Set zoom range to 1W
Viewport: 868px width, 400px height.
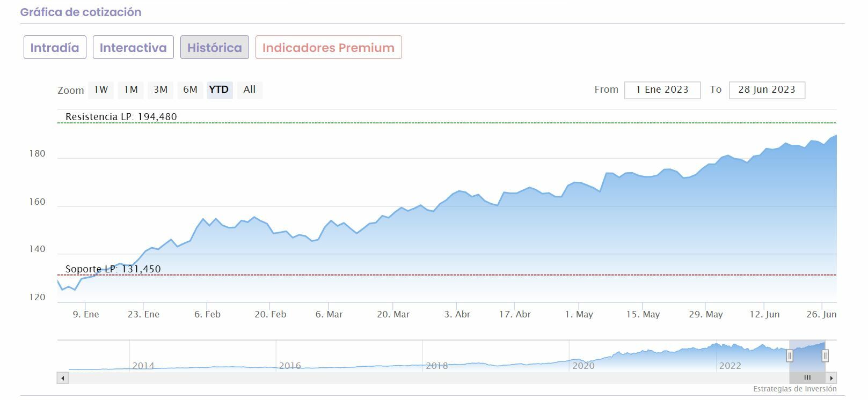pos(101,90)
